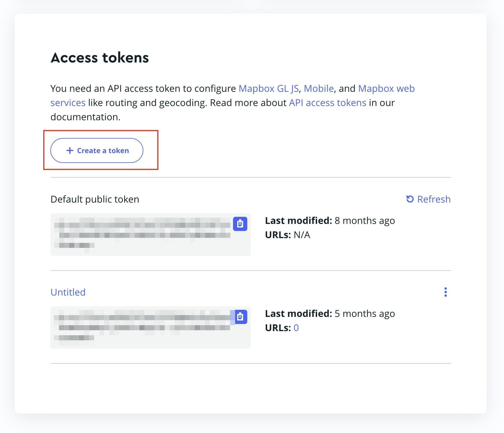Copy the Default public token to clipboard
This screenshot has height=433, width=504.
[x=240, y=224]
